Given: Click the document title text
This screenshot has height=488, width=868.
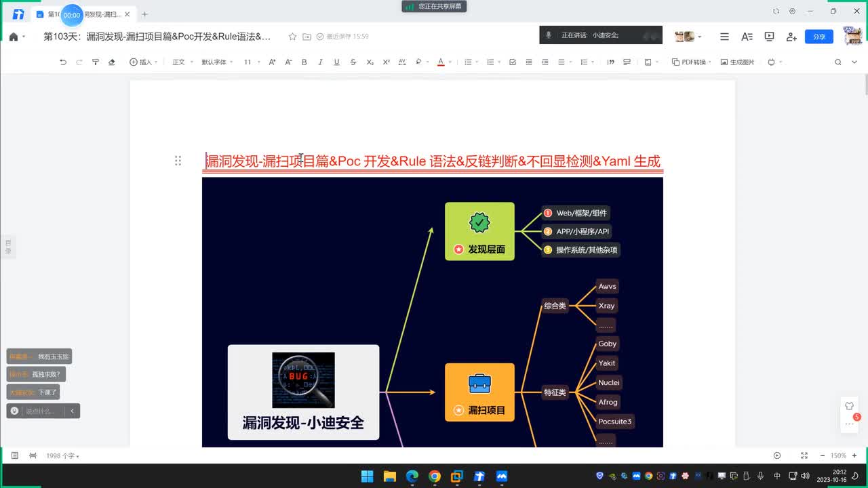Looking at the screenshot, I should click(x=157, y=37).
